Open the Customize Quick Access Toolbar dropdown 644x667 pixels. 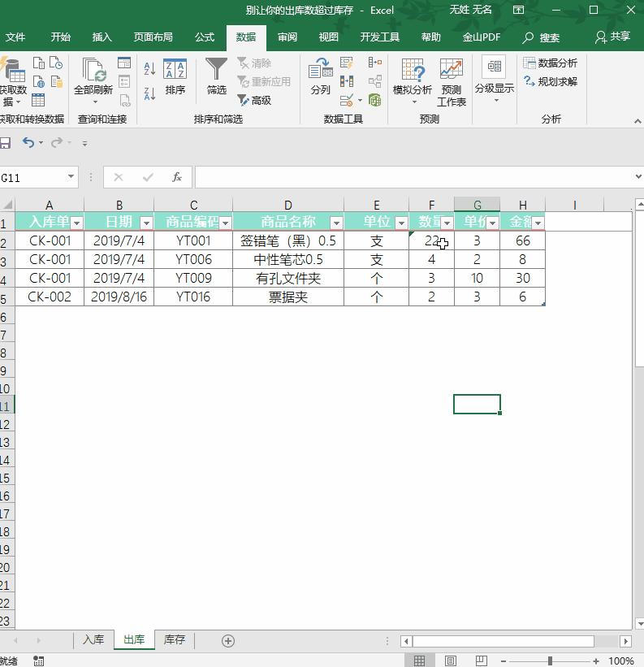(x=85, y=143)
